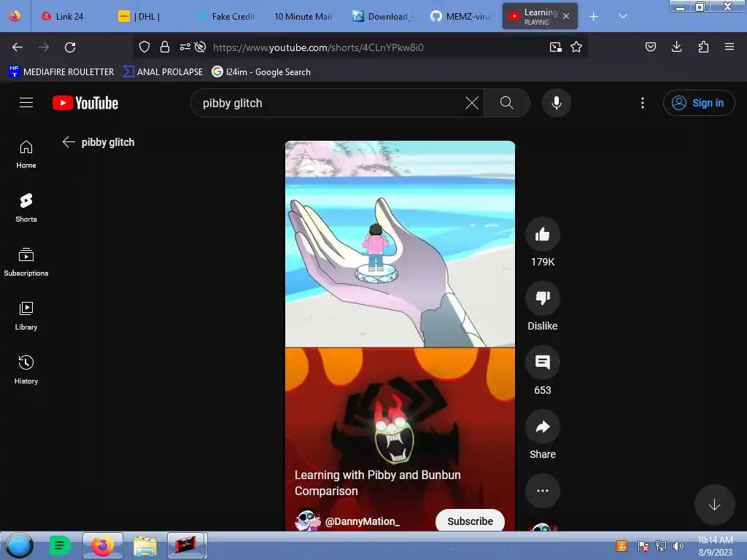Click the DannyMation channel avatar
Screen dimensions: 747x560
[308, 520]
